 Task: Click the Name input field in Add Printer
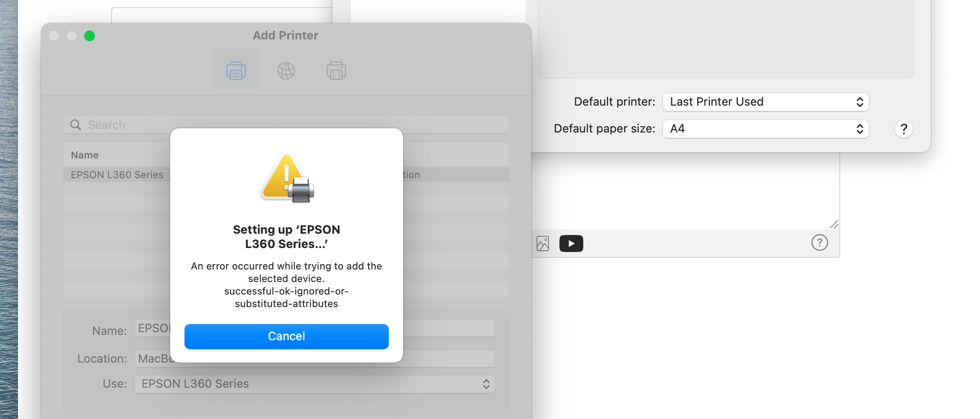[x=315, y=328]
